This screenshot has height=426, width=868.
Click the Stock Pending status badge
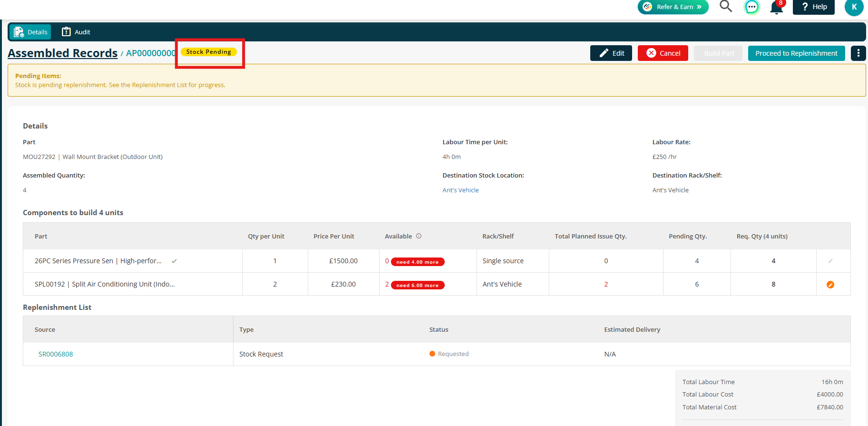(x=209, y=52)
